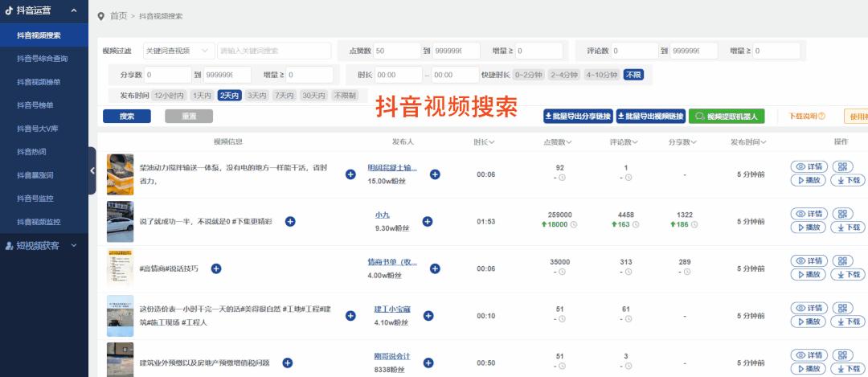The image size is (868, 377).
Task: Open 抖音热词 in the sidebar
Action: (31, 152)
